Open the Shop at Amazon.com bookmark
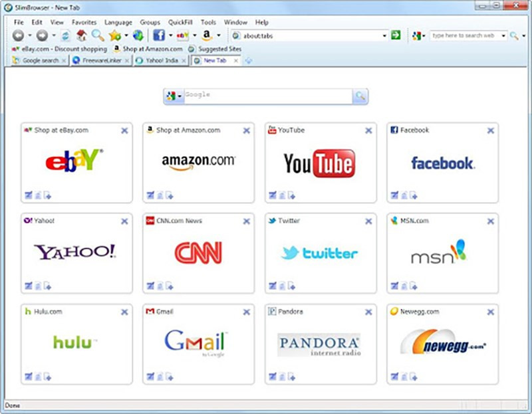The height and width of the screenshot is (414, 532). click(x=148, y=49)
